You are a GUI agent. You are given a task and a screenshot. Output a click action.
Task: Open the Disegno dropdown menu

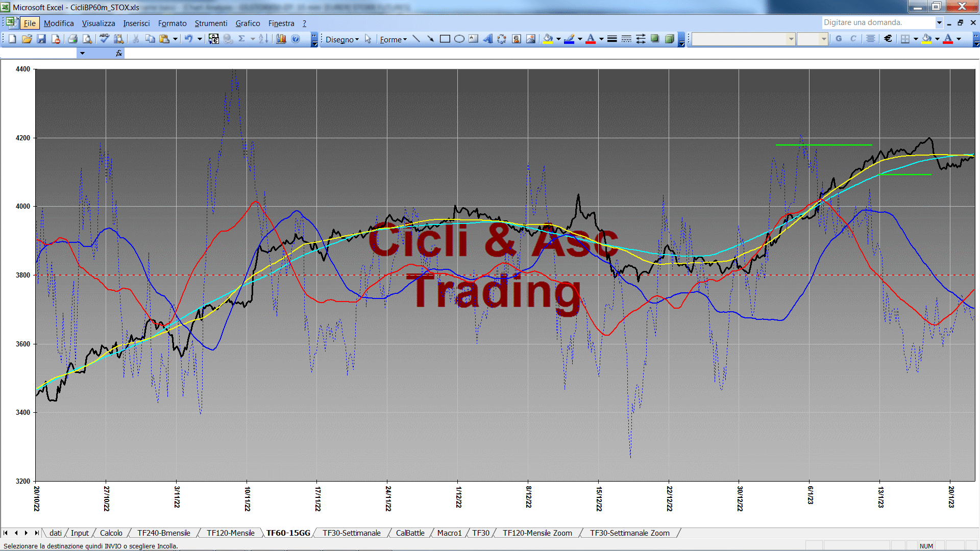(342, 39)
